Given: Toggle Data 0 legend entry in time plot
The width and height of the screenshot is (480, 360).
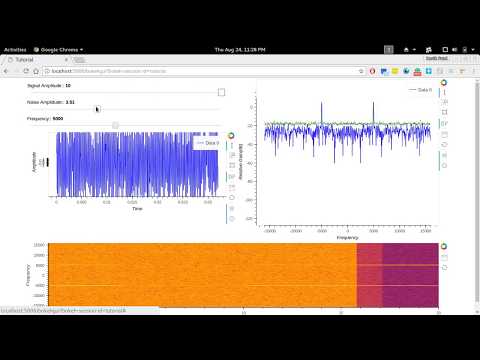Looking at the screenshot, I should [208, 143].
